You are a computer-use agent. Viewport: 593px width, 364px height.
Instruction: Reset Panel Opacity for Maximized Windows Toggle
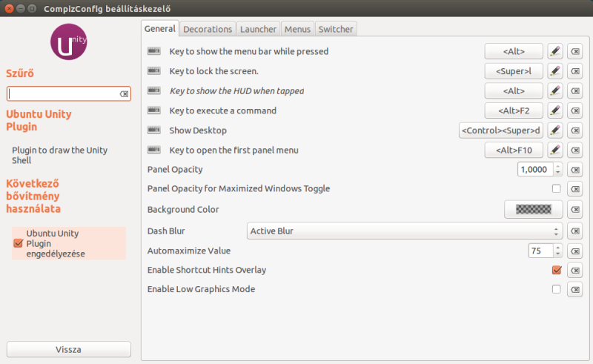click(x=575, y=188)
